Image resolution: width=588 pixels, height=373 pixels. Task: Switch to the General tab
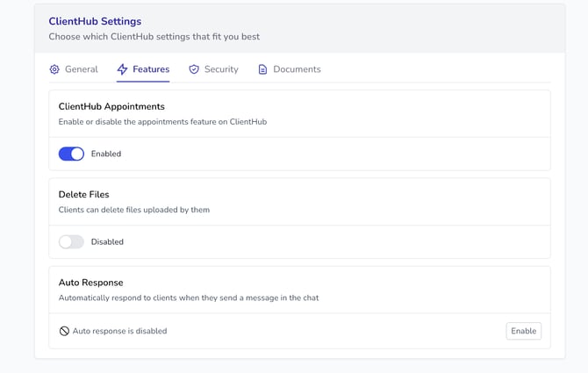pos(81,69)
